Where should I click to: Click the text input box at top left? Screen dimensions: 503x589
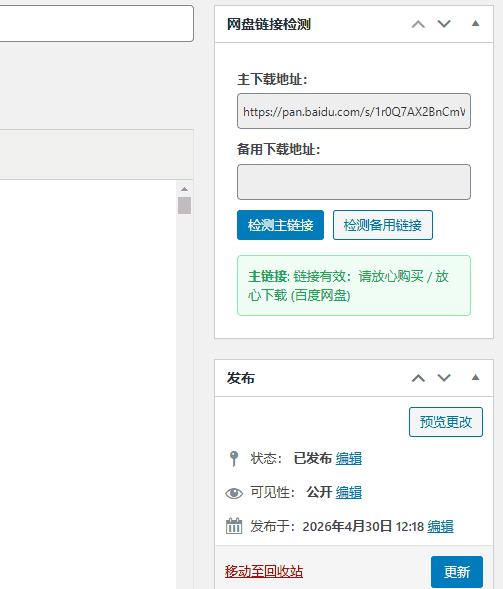click(97, 23)
